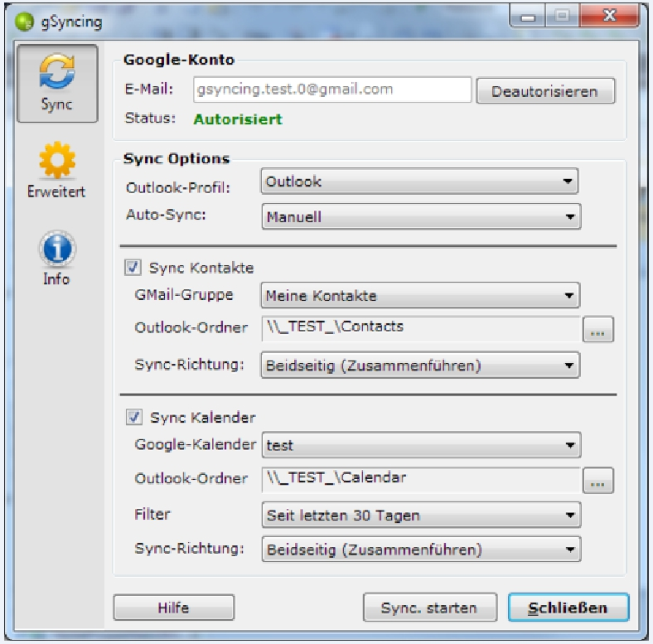Click the green gSyncing title bar icon

coord(24,22)
